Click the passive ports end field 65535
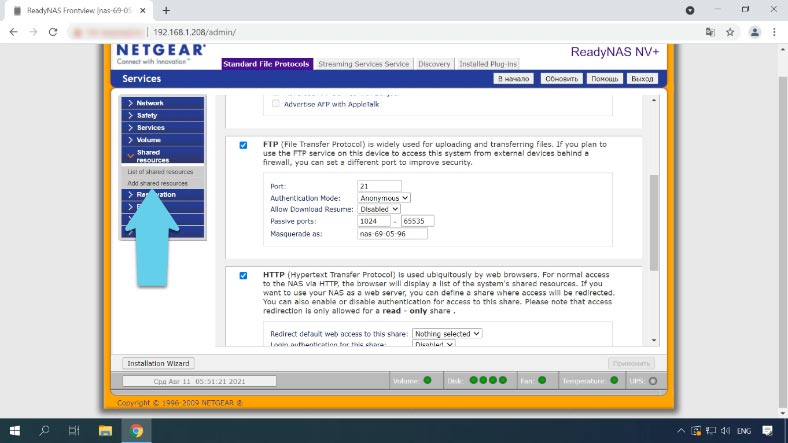The width and height of the screenshot is (788, 443). click(x=417, y=221)
